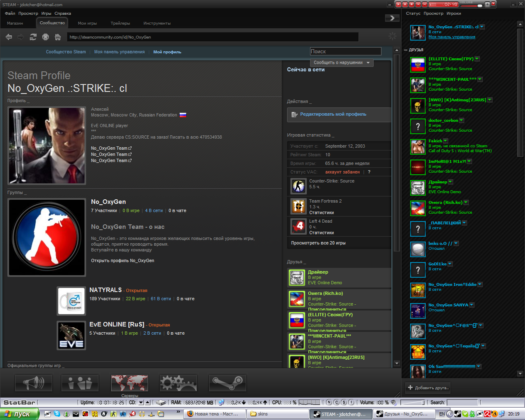Skip to previous track in media player
525x420 pixels.
click(418, 4)
